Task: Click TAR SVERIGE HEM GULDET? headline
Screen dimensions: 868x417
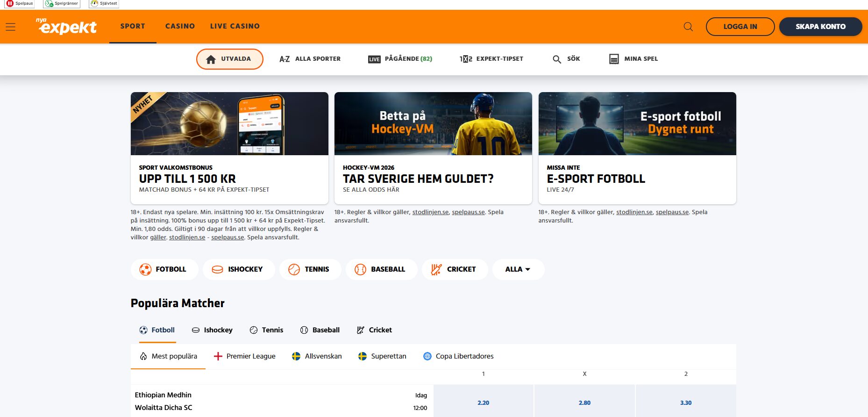Action: tap(418, 179)
